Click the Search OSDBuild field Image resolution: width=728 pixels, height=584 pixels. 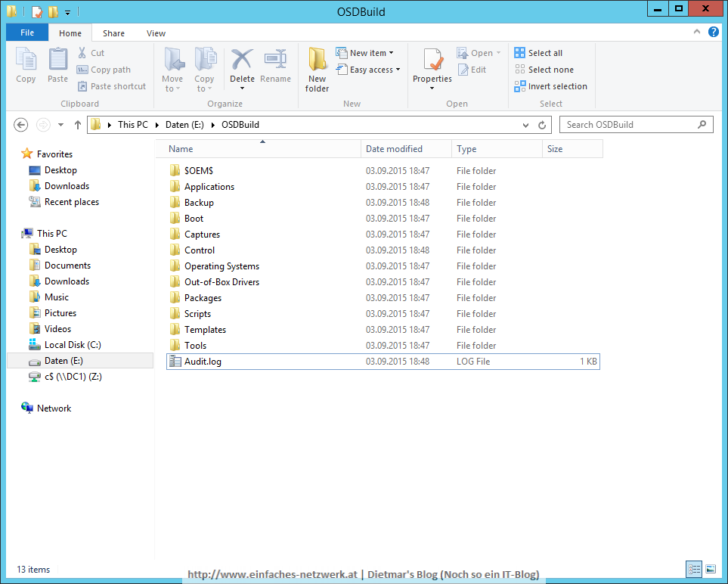(x=636, y=125)
